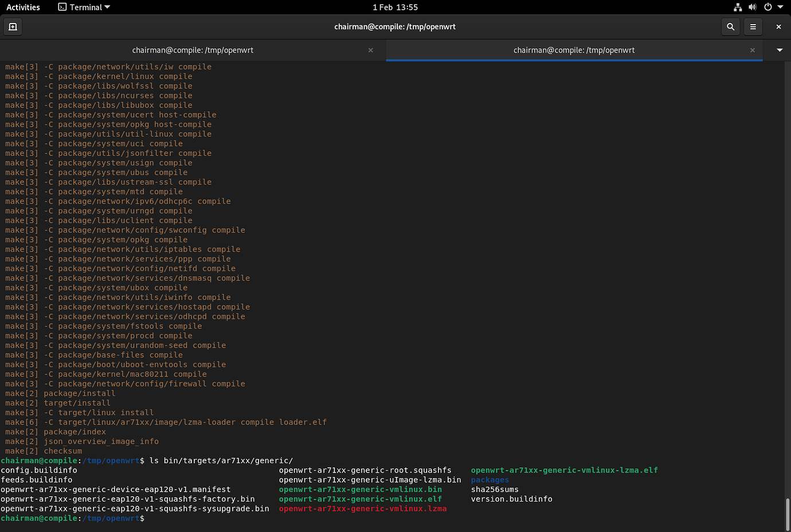
Task: Open the date and time dropdown
Action: 395,7
